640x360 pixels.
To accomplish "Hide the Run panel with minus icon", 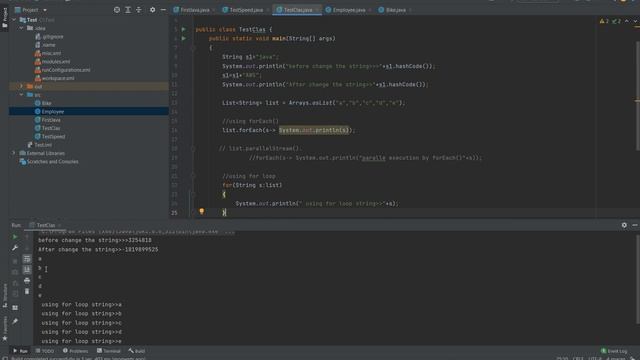I will 635,225.
